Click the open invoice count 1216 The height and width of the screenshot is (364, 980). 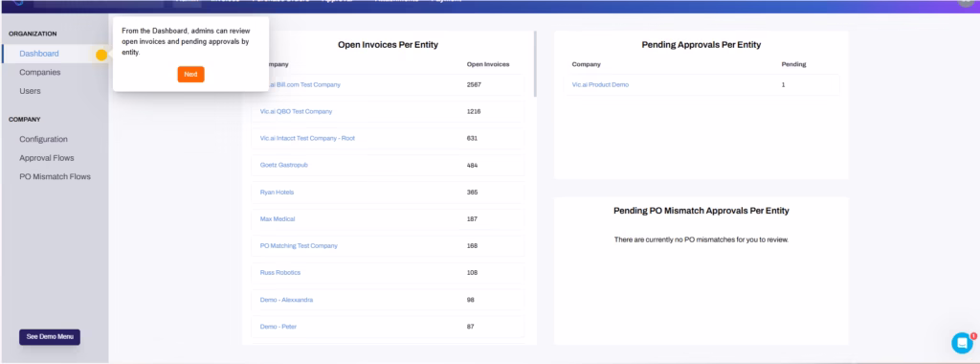474,111
